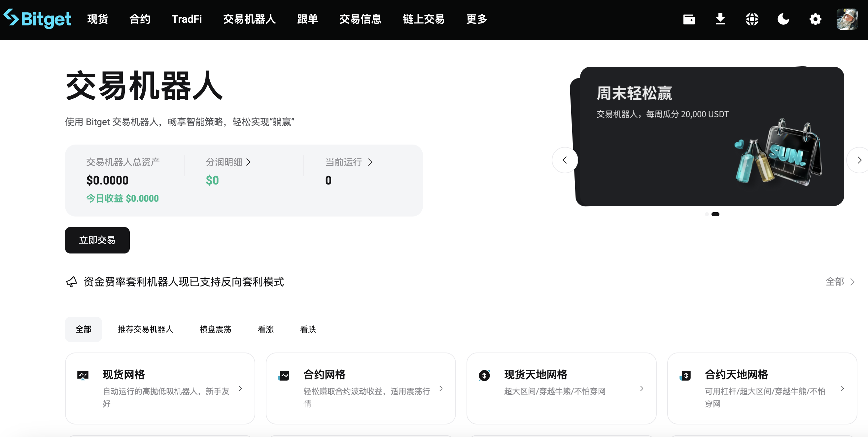Select the second carousel pagination dot
This screenshot has width=868, height=437.
pos(716,214)
